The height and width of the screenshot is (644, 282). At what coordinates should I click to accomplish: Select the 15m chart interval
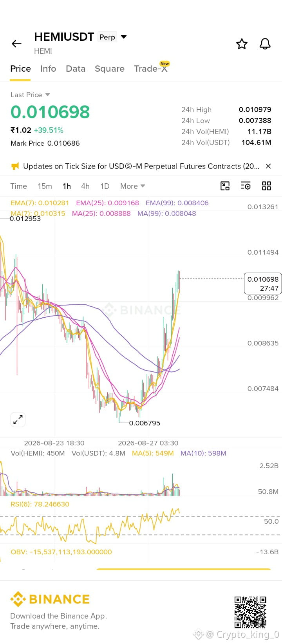point(45,186)
